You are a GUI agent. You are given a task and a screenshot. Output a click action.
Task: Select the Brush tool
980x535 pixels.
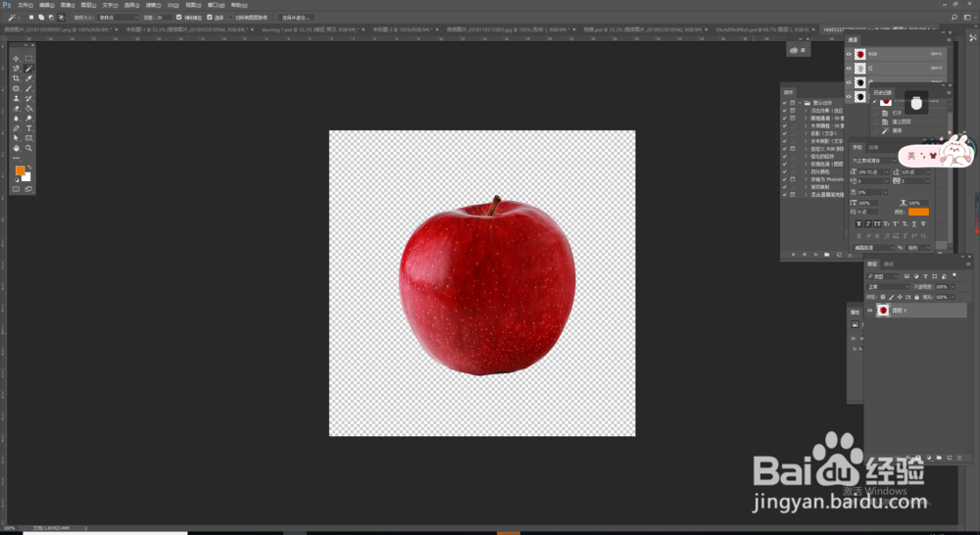[28, 89]
